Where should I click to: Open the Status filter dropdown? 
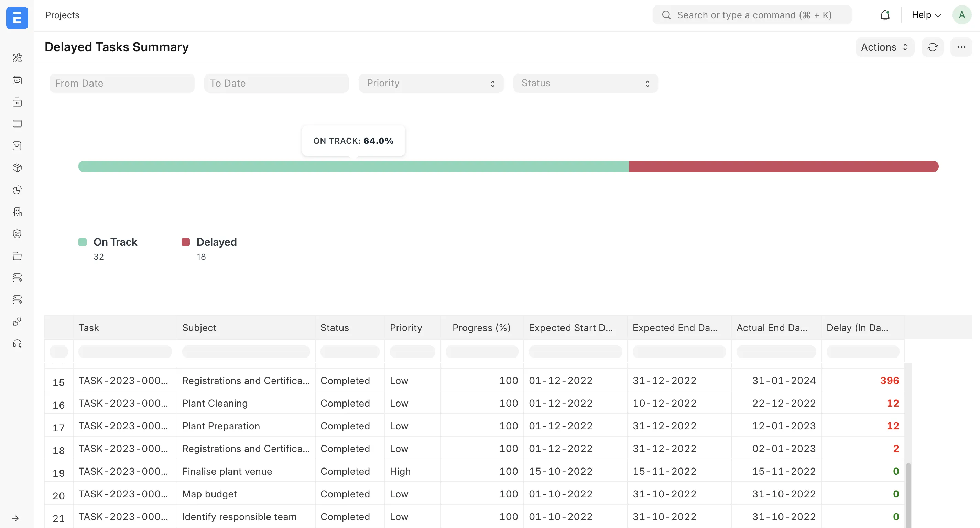click(586, 83)
